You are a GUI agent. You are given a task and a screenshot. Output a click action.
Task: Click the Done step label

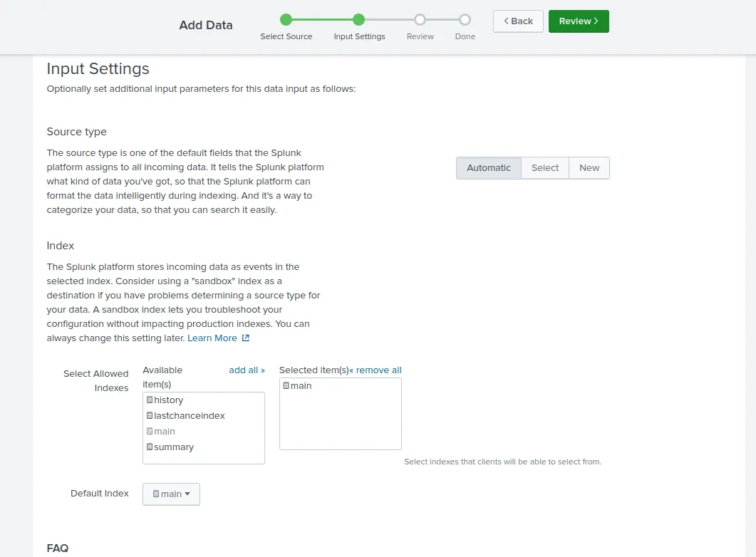[465, 36]
